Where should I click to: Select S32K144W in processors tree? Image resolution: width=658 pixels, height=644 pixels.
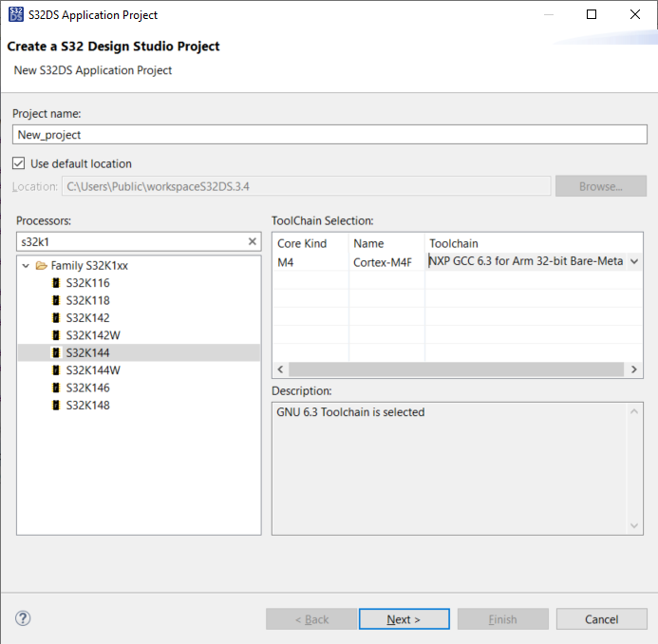point(93,370)
